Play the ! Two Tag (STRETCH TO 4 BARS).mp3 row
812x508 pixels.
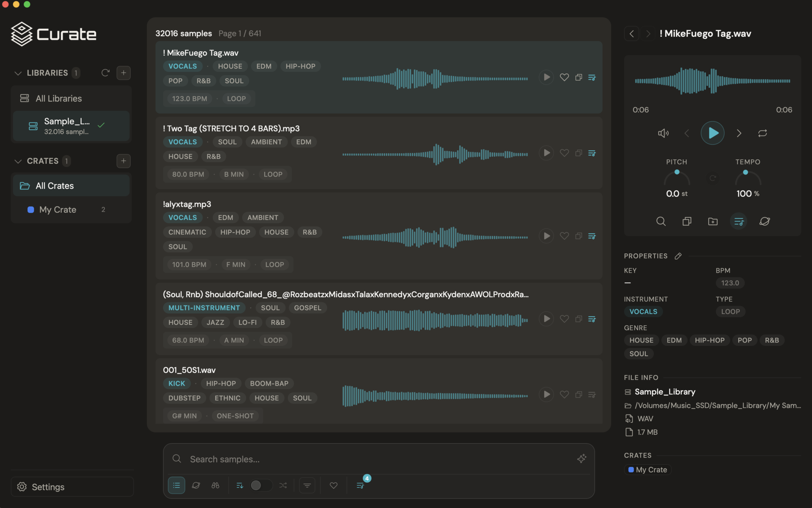click(546, 153)
